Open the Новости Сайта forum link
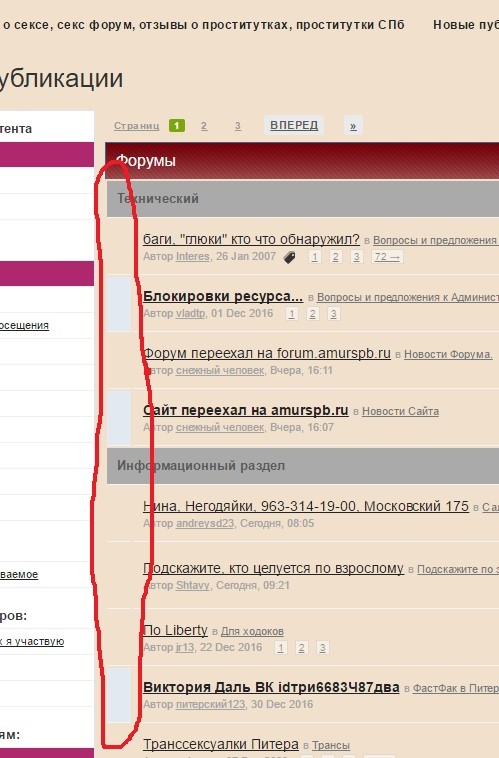499x758 pixels. pos(400,411)
